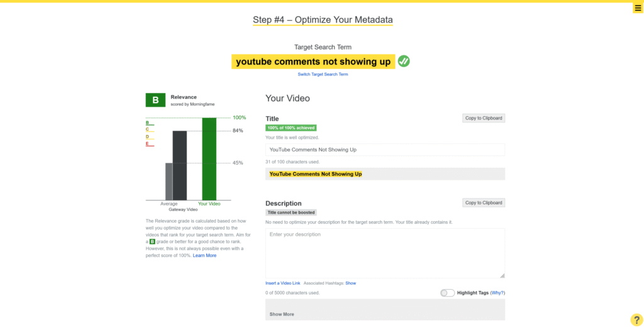Click the yellow help question mark icon
Image resolution: width=644 pixels, height=328 pixels.
click(x=636, y=320)
